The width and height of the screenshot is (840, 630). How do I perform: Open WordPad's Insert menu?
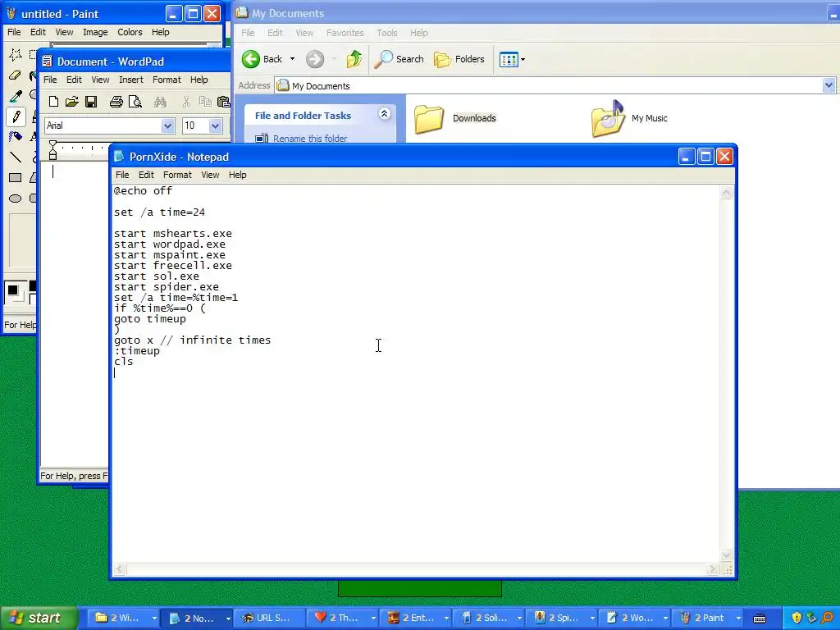click(x=130, y=80)
